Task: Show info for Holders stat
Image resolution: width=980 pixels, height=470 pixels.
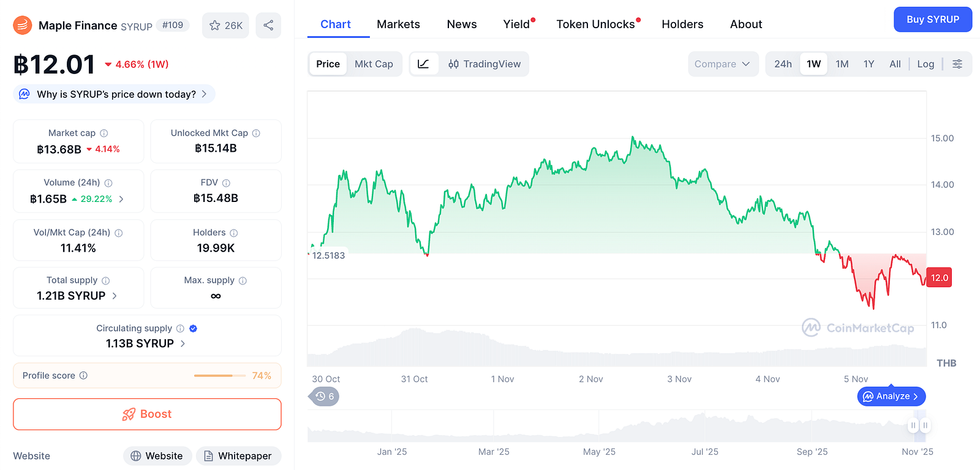Action: click(234, 233)
